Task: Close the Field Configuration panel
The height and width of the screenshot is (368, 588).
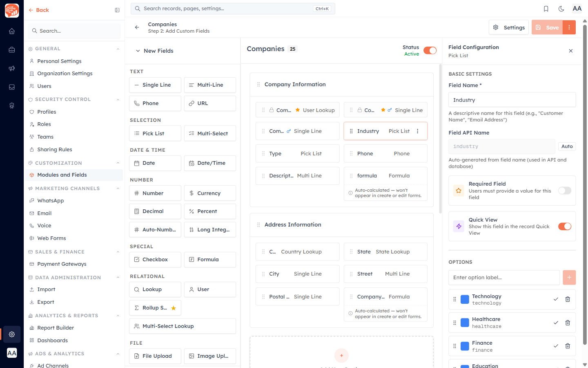Action: 571,51
